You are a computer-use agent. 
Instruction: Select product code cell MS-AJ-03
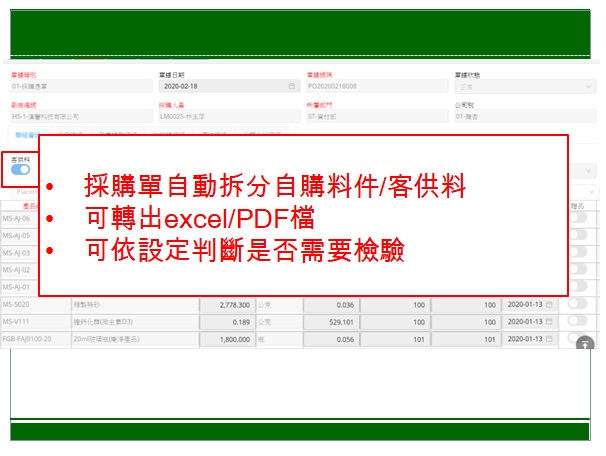click(20, 253)
